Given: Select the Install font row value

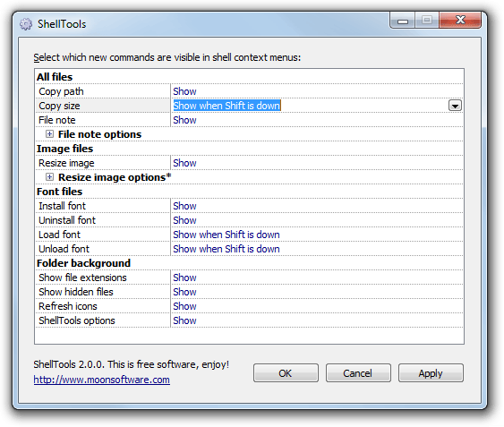Looking at the screenshot, I should (184, 206).
